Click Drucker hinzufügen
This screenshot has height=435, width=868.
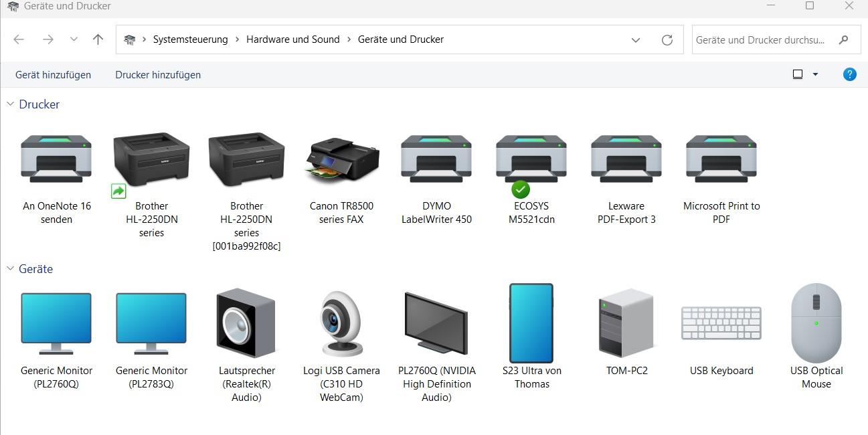click(x=158, y=75)
